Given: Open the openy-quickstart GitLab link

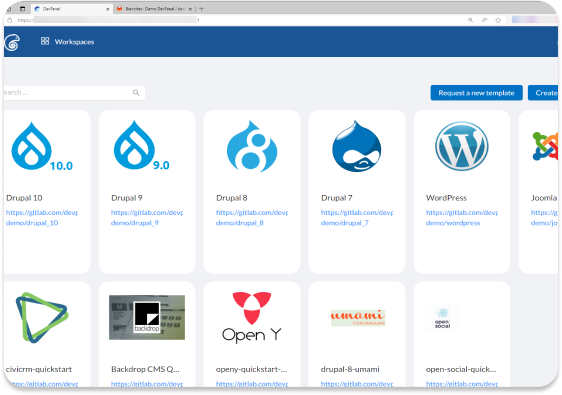Looking at the screenshot, I should click(252, 384).
